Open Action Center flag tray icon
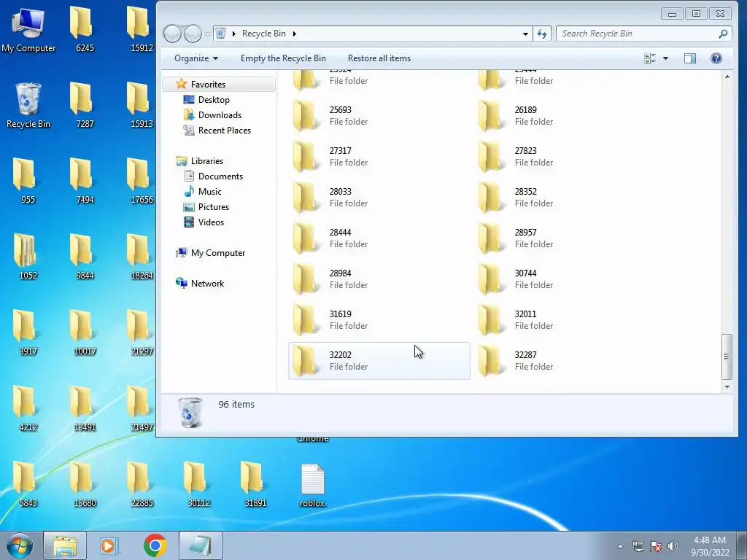The width and height of the screenshot is (747, 560). click(x=656, y=546)
